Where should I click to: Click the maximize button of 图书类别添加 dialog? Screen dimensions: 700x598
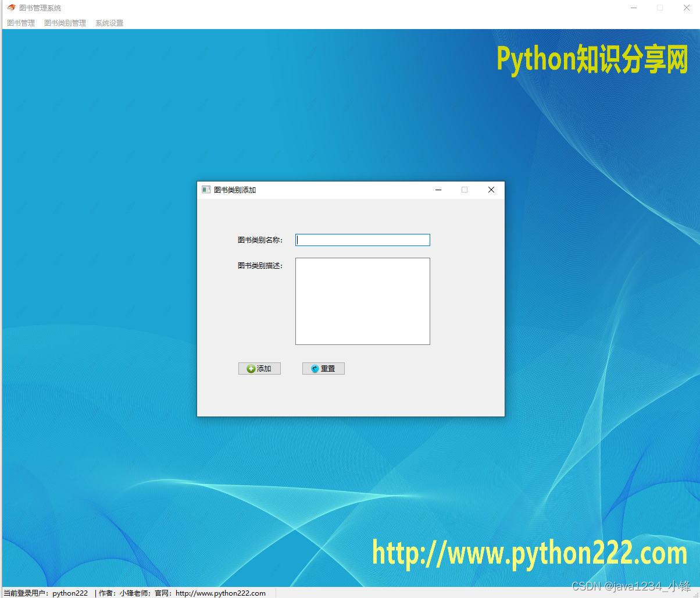tap(465, 190)
